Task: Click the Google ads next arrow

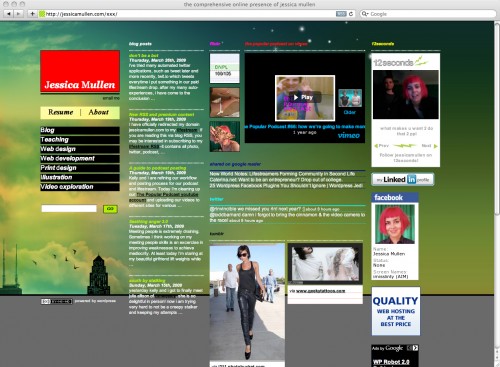Action: coord(415,348)
